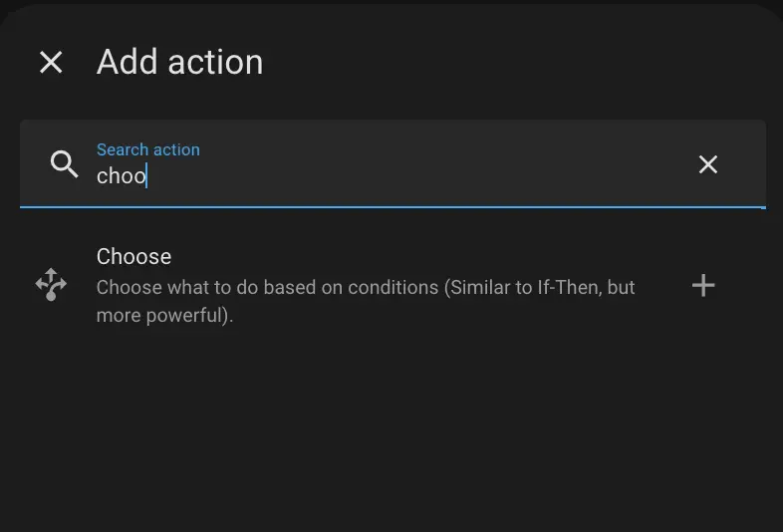Click the blue underline of search field
The width and height of the screenshot is (783, 532).
pyautogui.click(x=391, y=207)
